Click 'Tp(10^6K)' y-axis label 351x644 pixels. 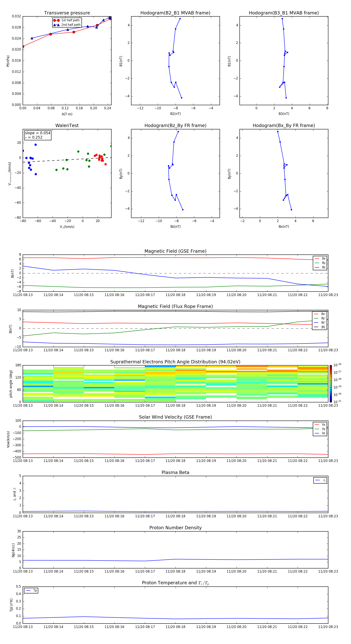(x=11, y=605)
